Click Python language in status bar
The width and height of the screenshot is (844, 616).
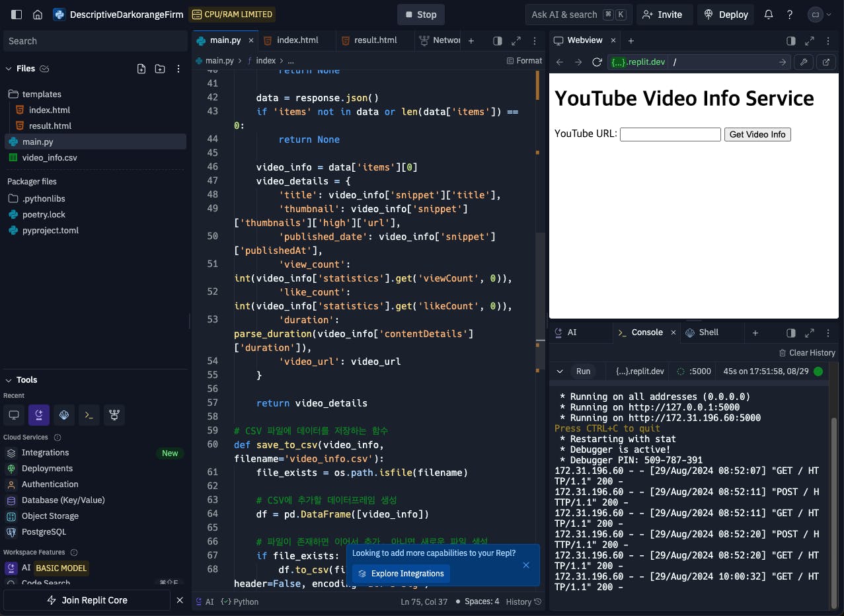pyautogui.click(x=240, y=601)
